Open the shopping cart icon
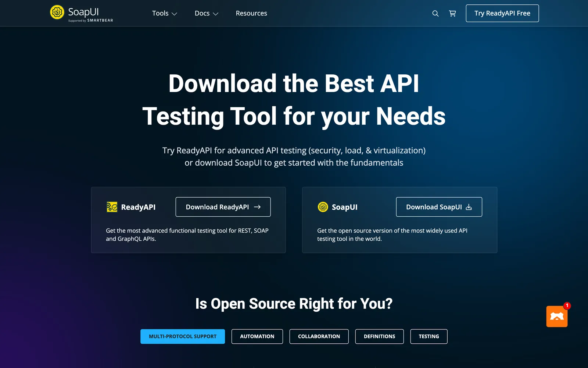 point(452,14)
